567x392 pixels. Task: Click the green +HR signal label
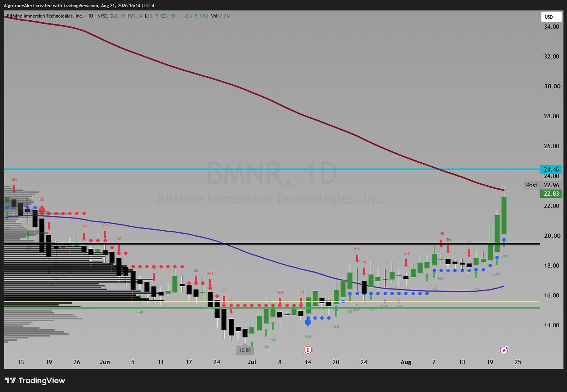tap(140, 312)
